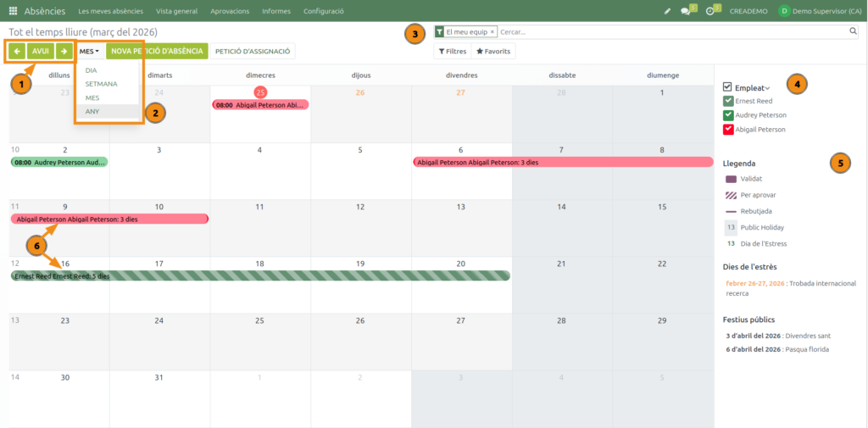The width and height of the screenshot is (868, 428).
Task: Click the Nova Petició d'Absència button
Action: 157,51
